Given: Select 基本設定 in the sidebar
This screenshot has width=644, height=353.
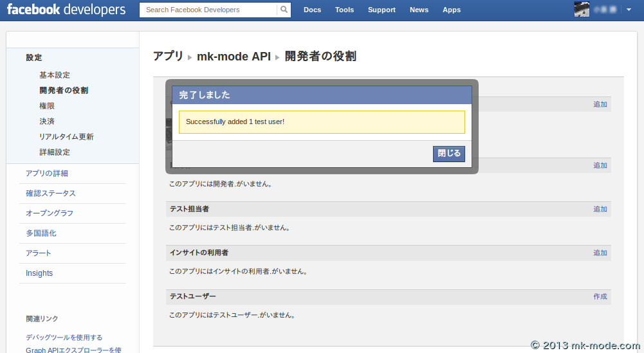Looking at the screenshot, I should point(55,75).
